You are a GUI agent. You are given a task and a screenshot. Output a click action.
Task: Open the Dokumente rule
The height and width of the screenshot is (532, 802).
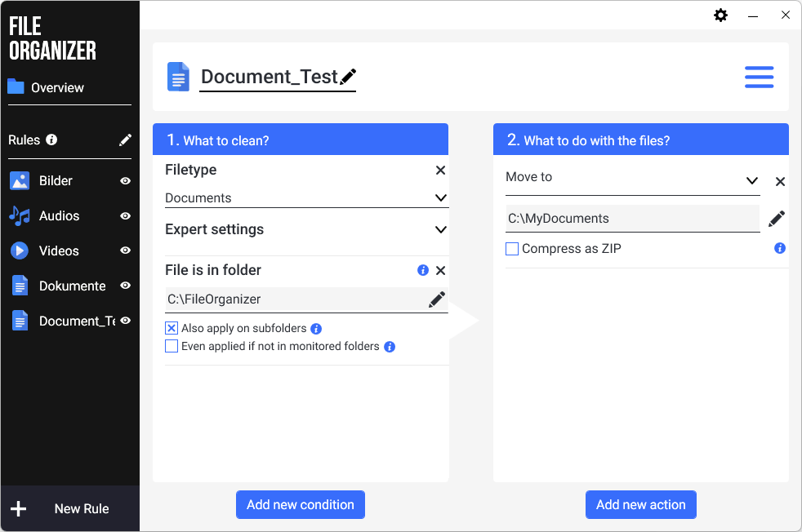coord(72,286)
